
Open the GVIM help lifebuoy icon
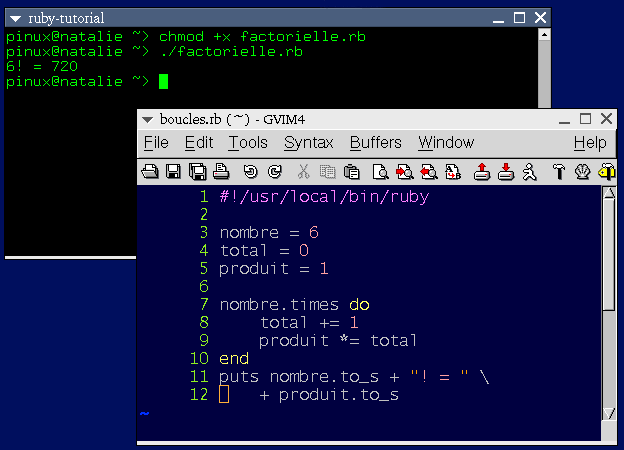coord(582,171)
